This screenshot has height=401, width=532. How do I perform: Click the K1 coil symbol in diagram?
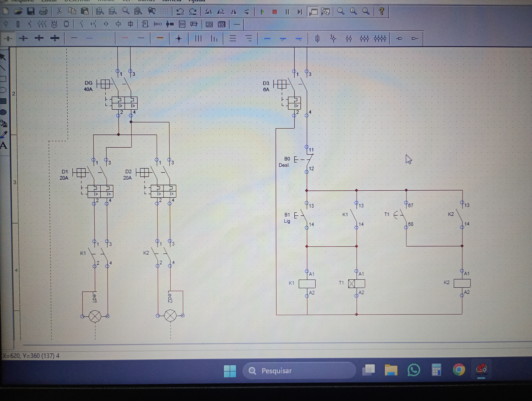[x=307, y=284]
